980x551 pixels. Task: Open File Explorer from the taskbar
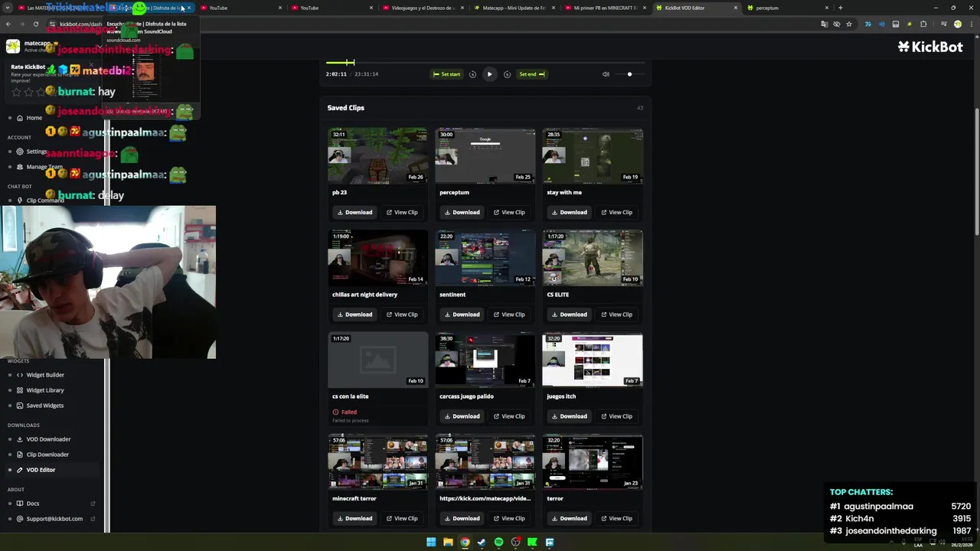tap(448, 542)
